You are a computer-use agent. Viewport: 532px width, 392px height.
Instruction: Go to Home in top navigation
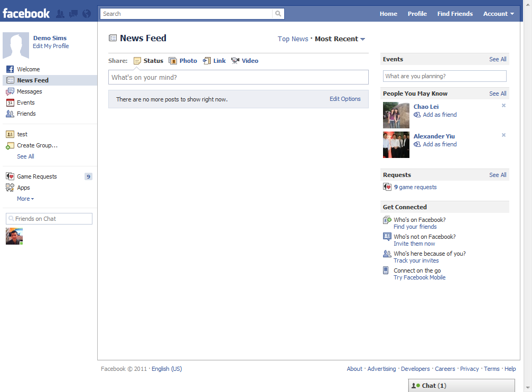pos(388,14)
